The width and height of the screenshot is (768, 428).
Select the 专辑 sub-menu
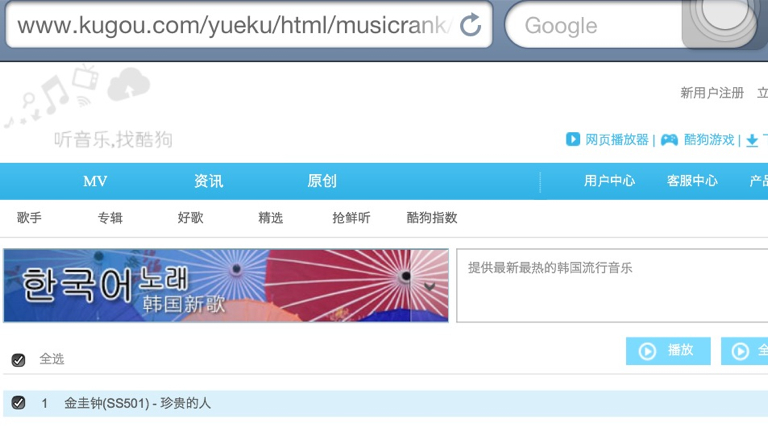[x=110, y=217]
